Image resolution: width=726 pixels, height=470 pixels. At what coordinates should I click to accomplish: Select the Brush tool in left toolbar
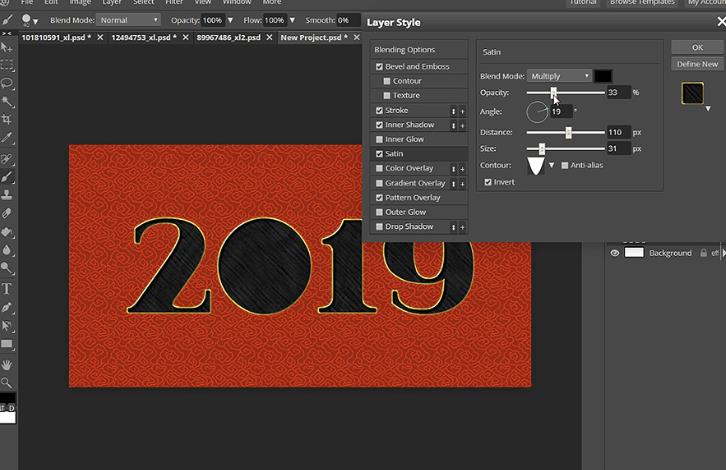6,177
